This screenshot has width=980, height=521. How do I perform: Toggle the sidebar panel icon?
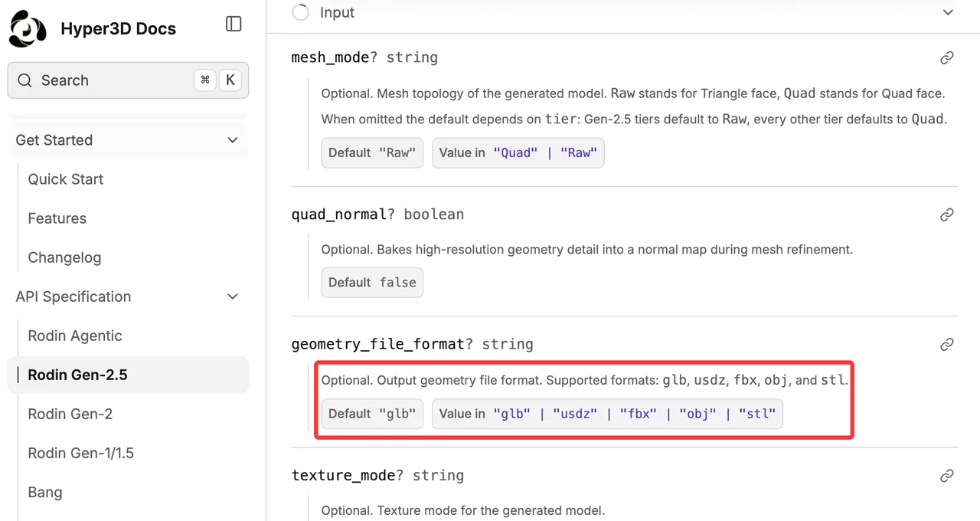[x=234, y=24]
